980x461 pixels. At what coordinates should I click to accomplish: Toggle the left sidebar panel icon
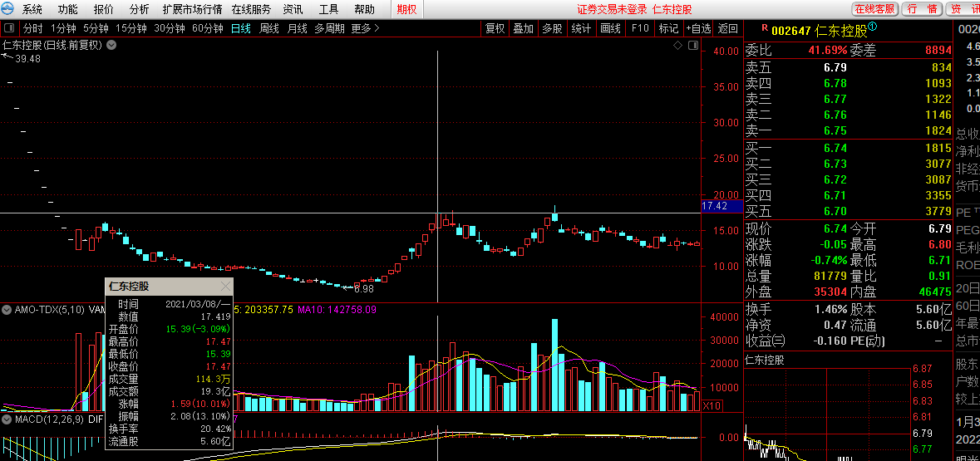pos(9,28)
